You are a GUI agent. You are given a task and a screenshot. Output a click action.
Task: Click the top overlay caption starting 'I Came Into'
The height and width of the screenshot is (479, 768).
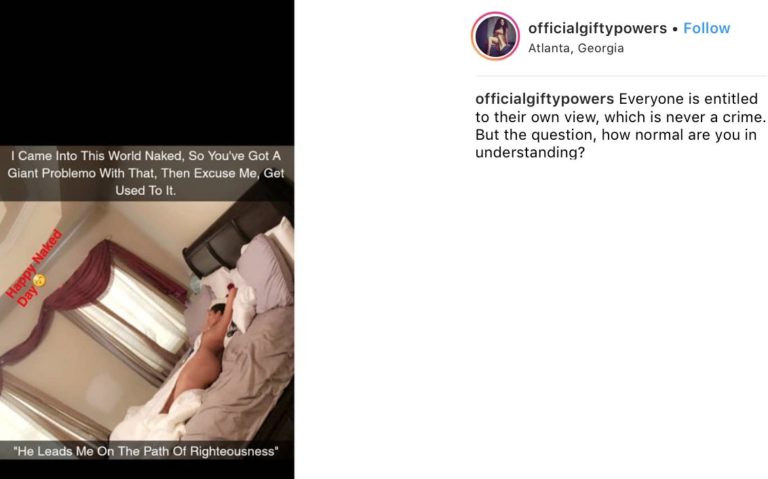pos(146,173)
